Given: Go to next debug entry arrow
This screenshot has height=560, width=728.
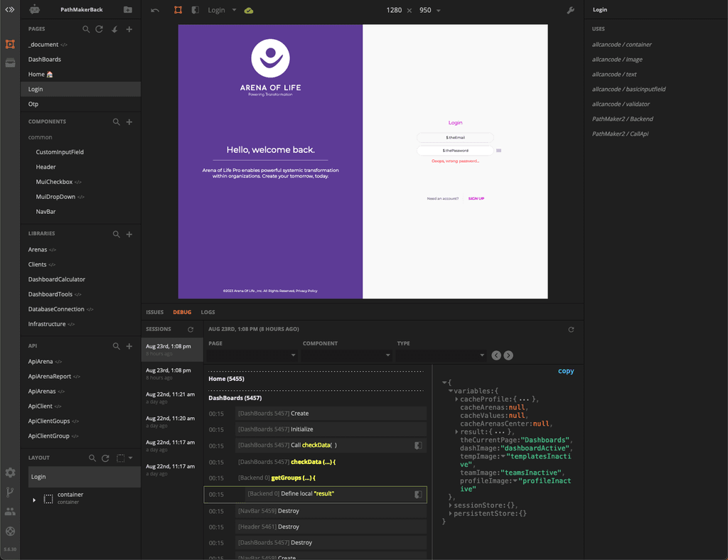Looking at the screenshot, I should pyautogui.click(x=508, y=355).
